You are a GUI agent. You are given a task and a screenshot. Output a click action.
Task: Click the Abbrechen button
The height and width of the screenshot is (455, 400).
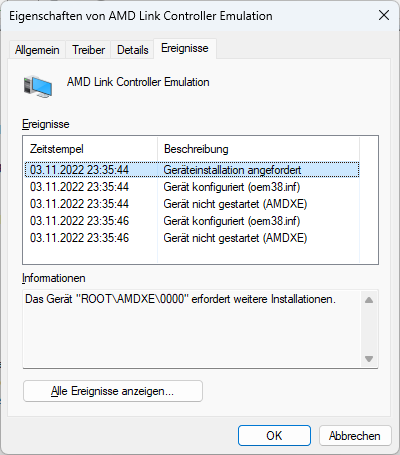tap(355, 435)
